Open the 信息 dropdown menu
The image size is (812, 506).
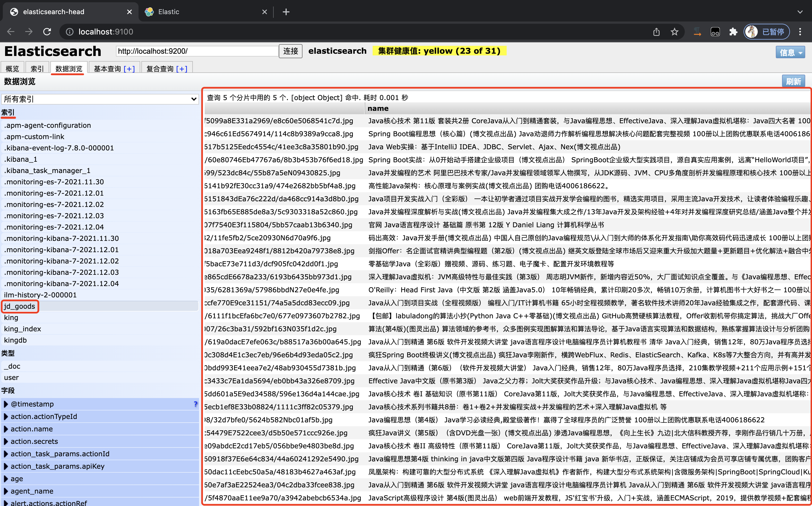point(790,52)
